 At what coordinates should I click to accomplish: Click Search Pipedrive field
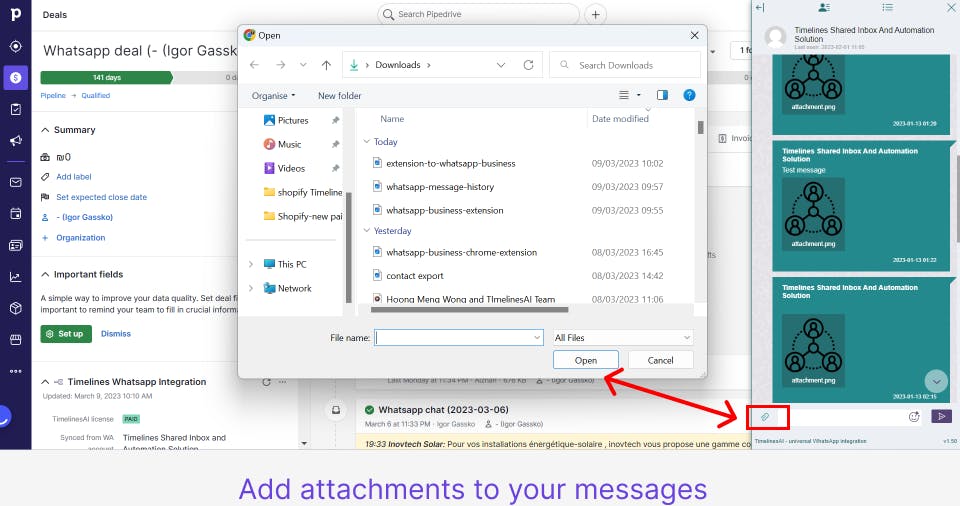pyautogui.click(x=478, y=14)
